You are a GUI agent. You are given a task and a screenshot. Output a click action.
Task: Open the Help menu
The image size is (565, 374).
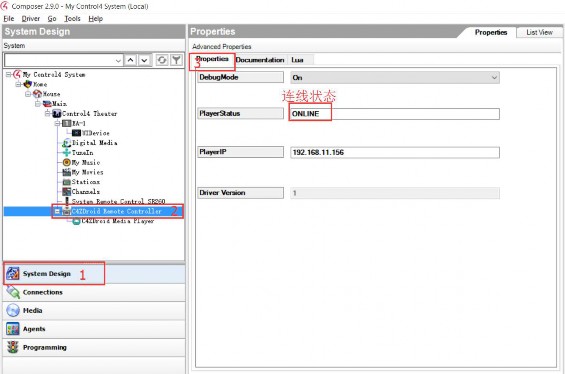[95, 18]
